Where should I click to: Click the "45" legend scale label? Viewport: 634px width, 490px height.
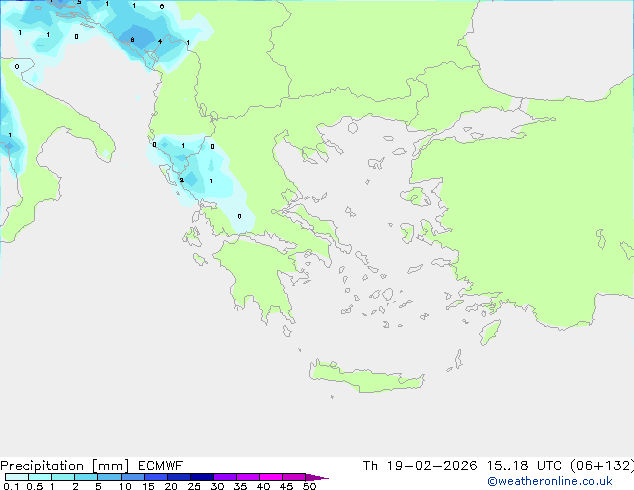point(286,486)
